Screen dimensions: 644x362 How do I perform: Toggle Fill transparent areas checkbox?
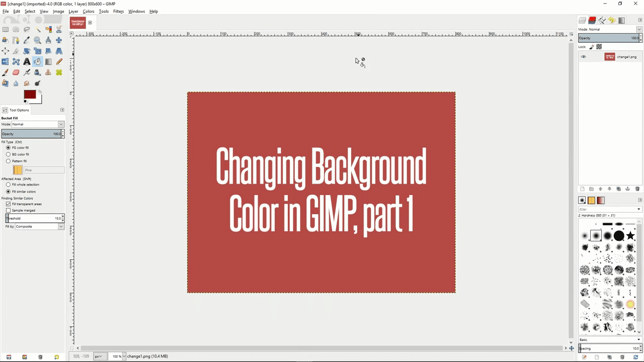click(x=8, y=204)
